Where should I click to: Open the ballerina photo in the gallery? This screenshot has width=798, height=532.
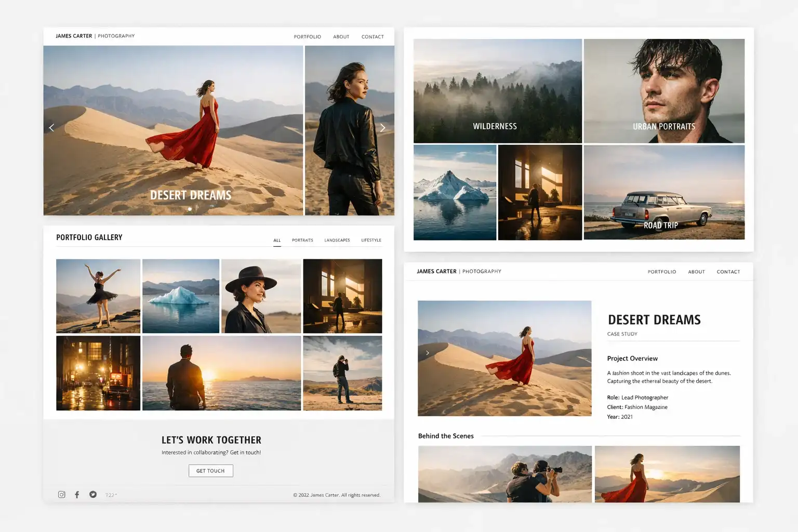pos(98,296)
